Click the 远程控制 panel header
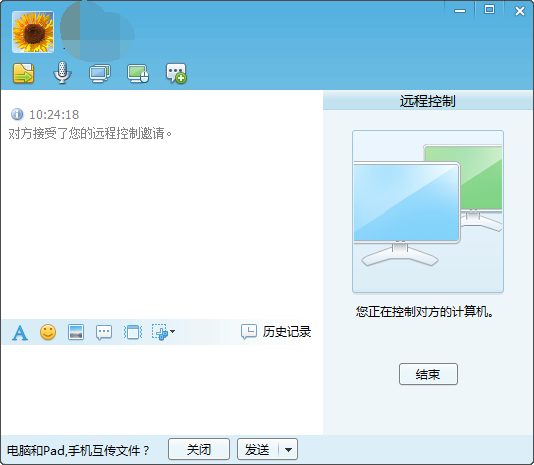534x465 pixels. pos(428,101)
